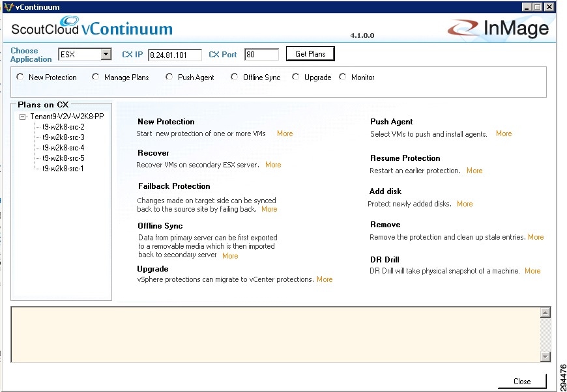Click the log panel scroll down arrow
567x392 pixels.
(x=545, y=357)
